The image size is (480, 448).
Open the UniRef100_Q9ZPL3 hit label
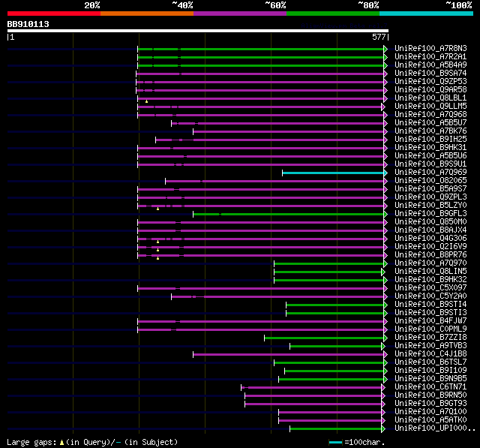[x=430, y=197]
